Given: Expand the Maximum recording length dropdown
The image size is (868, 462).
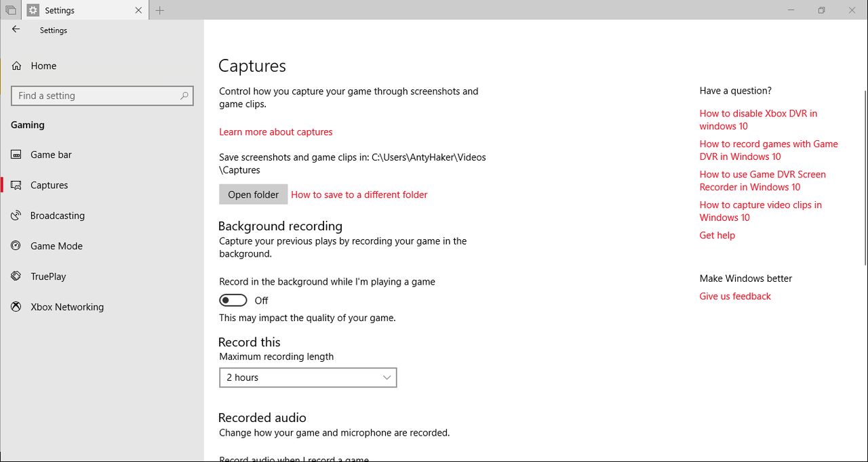Looking at the screenshot, I should coord(308,377).
